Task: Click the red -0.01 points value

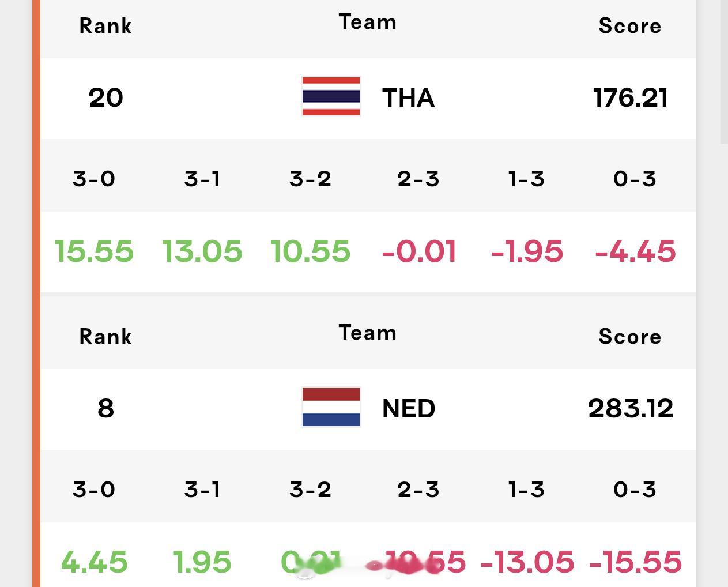Action: click(x=419, y=251)
